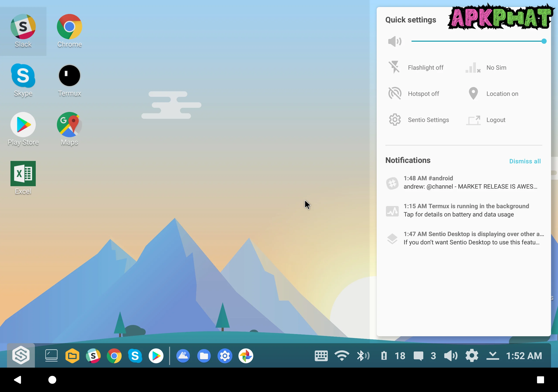The image size is (558, 392).
Task: Expand the download tray arrow icon
Action: pos(493,356)
